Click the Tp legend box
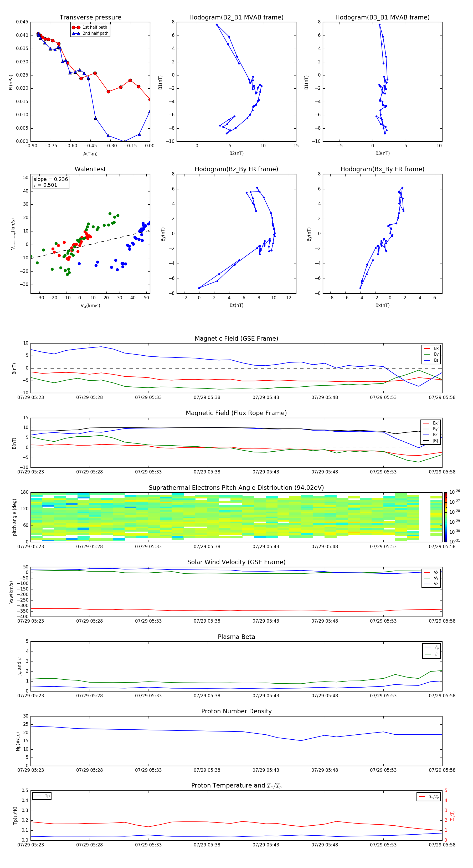 [x=42, y=796]
